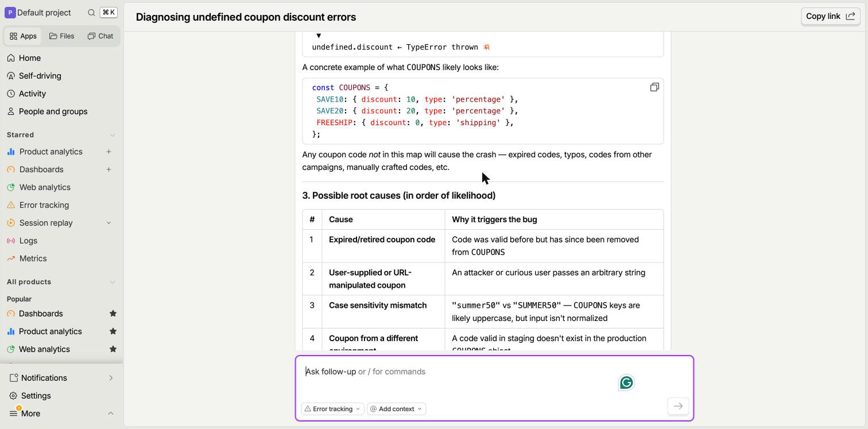Add new Product analytics insight plus
The width and height of the screenshot is (868, 429).
109,152
